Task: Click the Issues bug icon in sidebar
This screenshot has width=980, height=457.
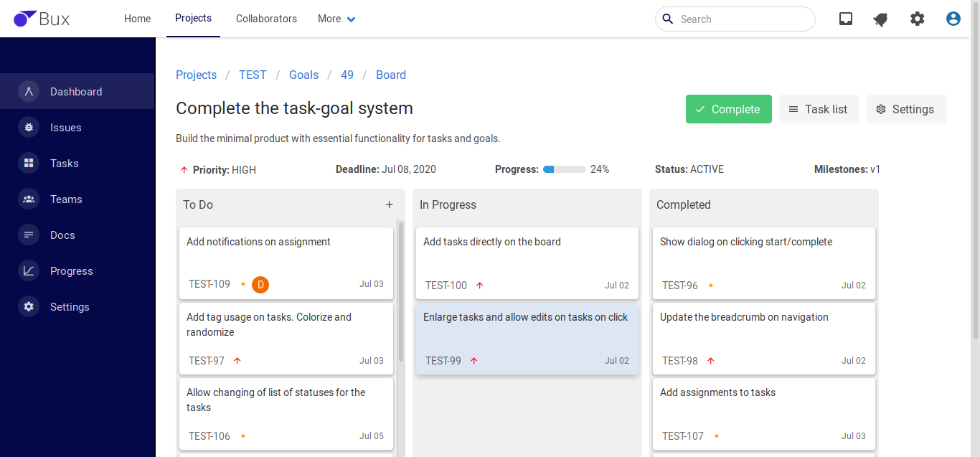Action: pyautogui.click(x=29, y=128)
